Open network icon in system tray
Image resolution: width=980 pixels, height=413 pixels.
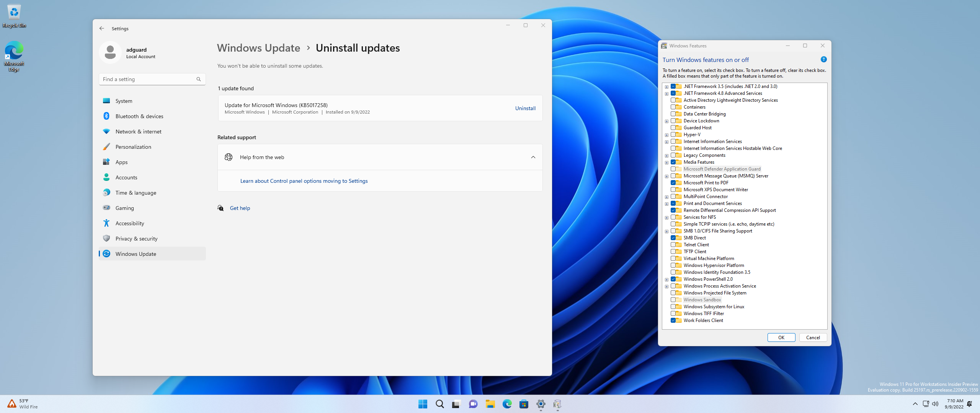(x=926, y=404)
